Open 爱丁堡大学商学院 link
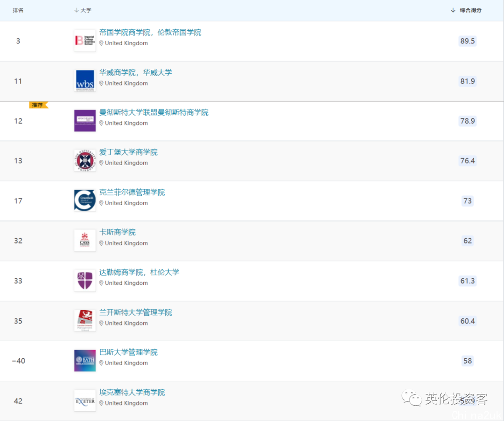Viewport: 504px width, 421px height. [128, 152]
